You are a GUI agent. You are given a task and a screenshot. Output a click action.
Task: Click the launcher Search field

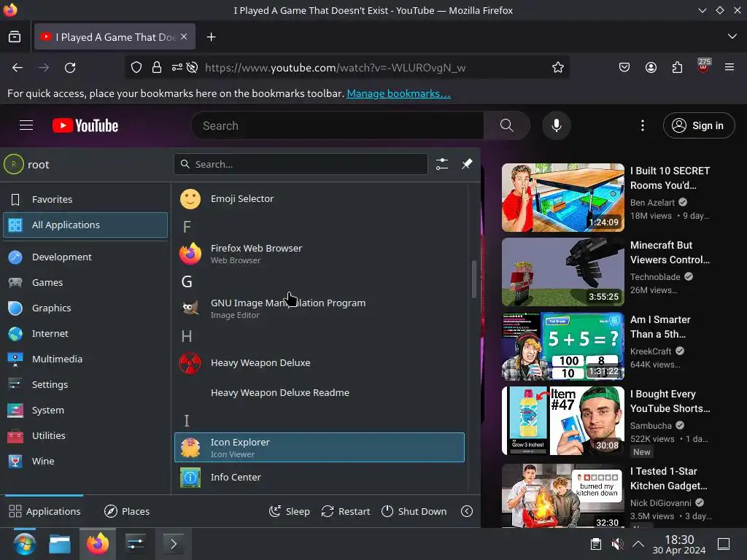pyautogui.click(x=301, y=164)
